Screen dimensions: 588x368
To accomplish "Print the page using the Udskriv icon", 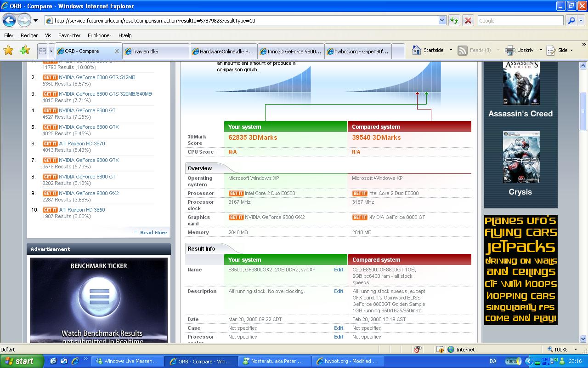I will pos(510,50).
